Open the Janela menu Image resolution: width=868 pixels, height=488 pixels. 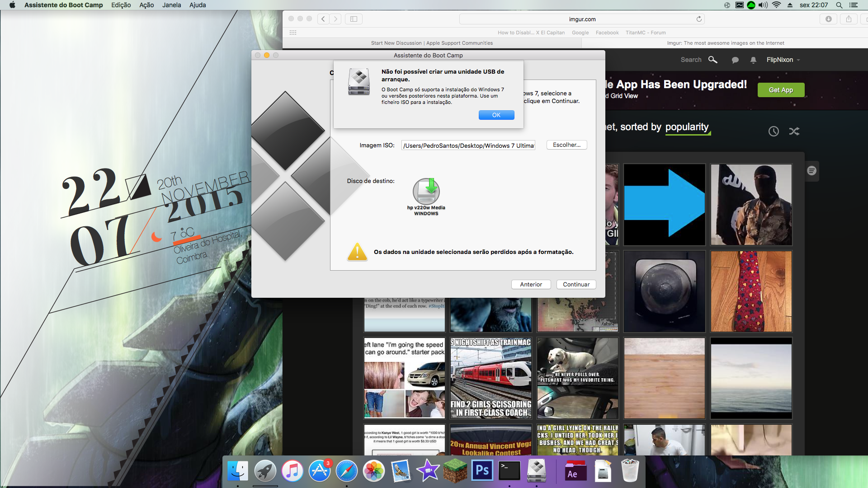pyautogui.click(x=171, y=5)
